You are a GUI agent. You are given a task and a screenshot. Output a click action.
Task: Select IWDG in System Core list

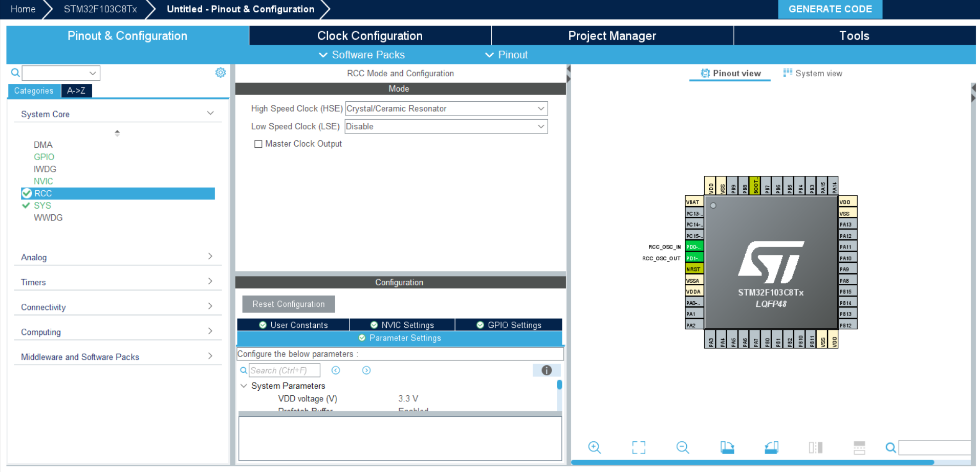[45, 169]
